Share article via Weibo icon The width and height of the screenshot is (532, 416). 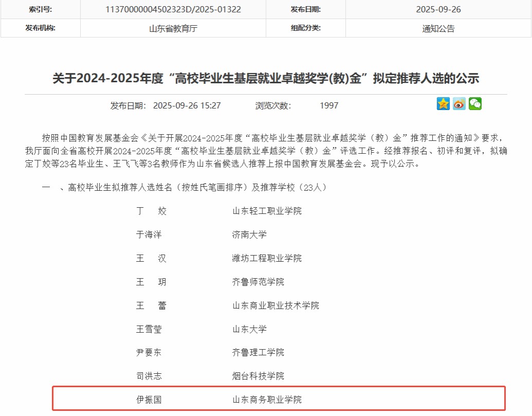pyautogui.click(x=459, y=104)
